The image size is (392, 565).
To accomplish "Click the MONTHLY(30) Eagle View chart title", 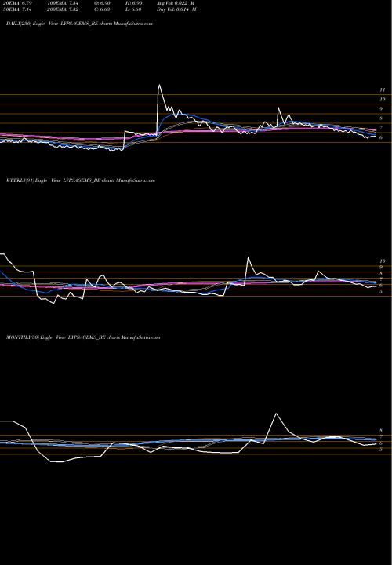I will tap(83, 337).
